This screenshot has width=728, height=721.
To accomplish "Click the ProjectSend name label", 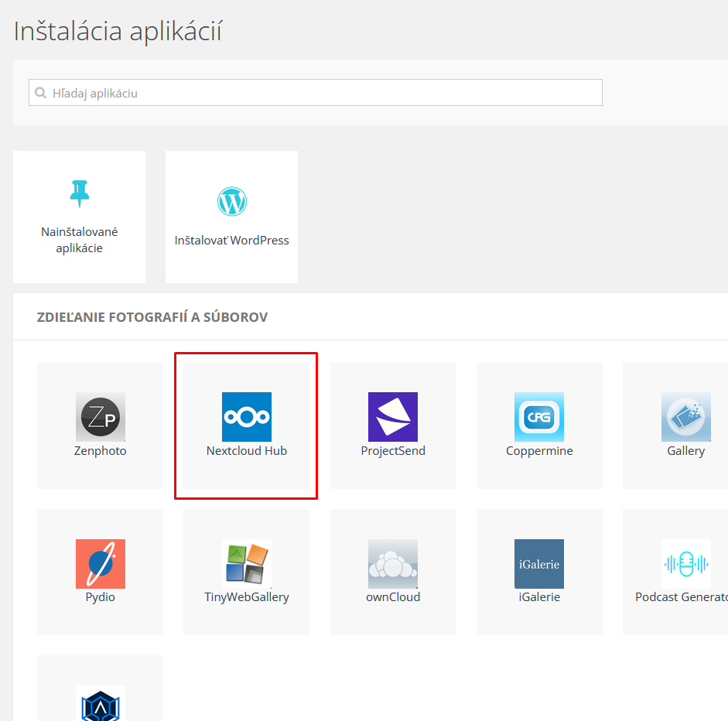I will pos(393,451).
